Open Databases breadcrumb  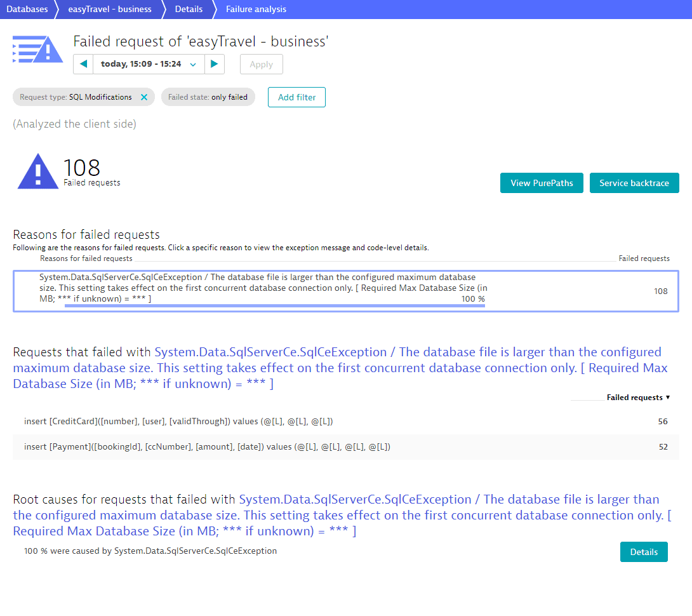[27, 10]
